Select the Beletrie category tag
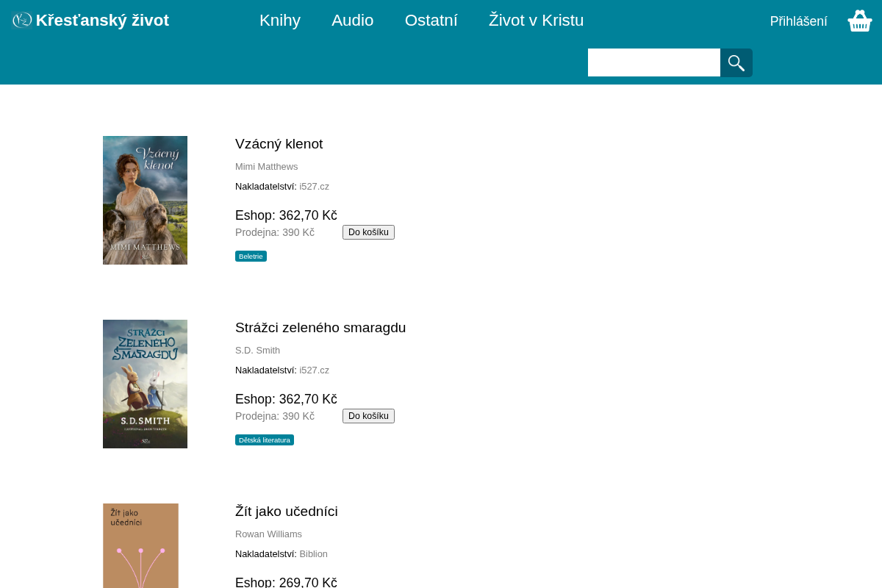 (x=251, y=257)
